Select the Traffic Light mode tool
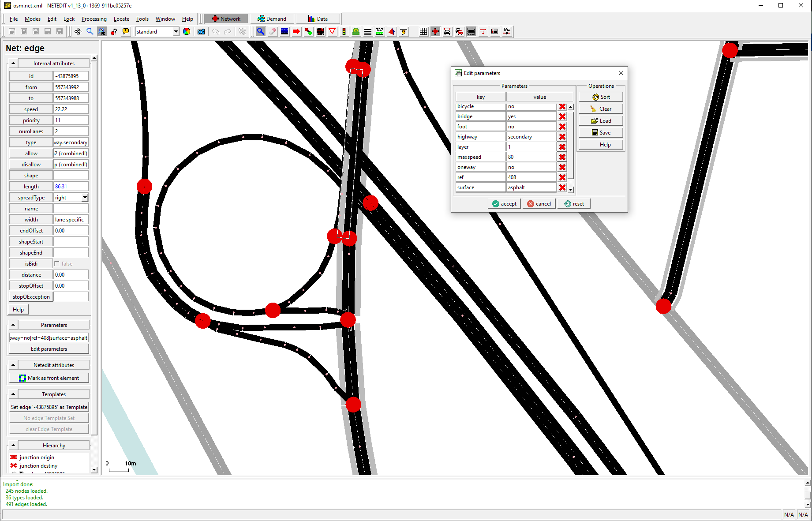The height and width of the screenshot is (521, 812). (x=344, y=31)
